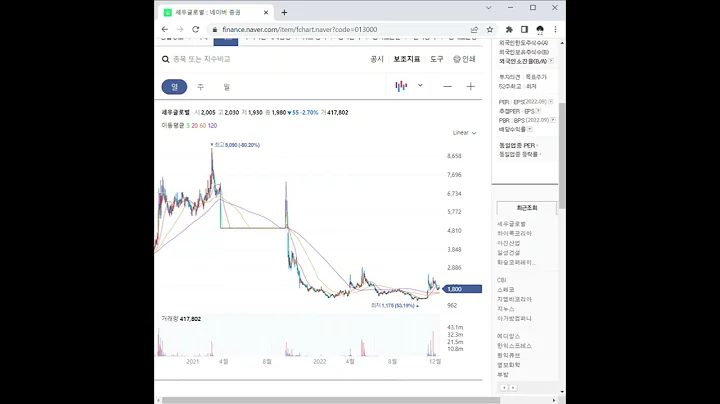Open 한익스프레스 in recent list
The image size is (720, 404).
coord(514,346)
